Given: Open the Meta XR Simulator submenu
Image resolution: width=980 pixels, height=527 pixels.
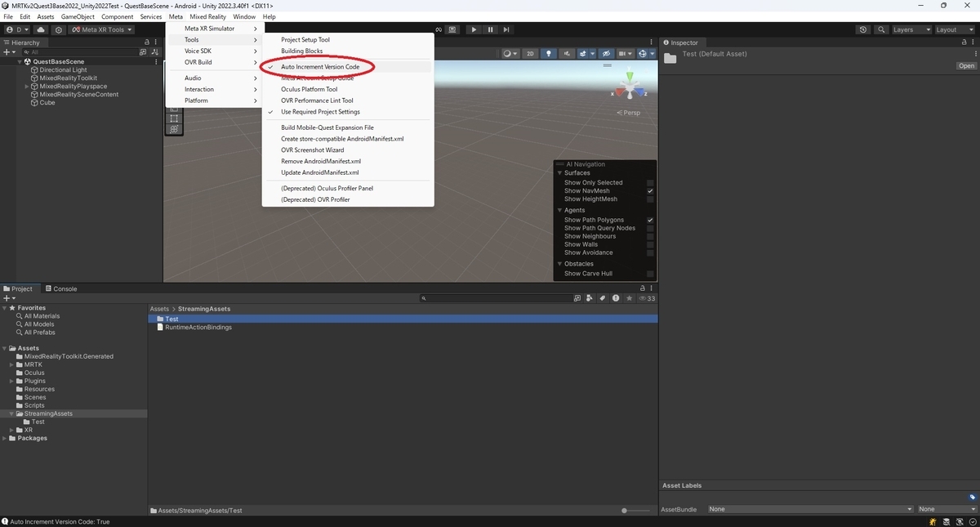Looking at the screenshot, I should pos(213,29).
